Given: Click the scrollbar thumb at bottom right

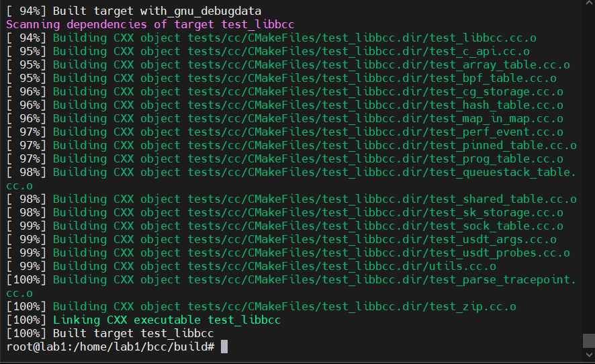Looking at the screenshot, I should 588,340.
